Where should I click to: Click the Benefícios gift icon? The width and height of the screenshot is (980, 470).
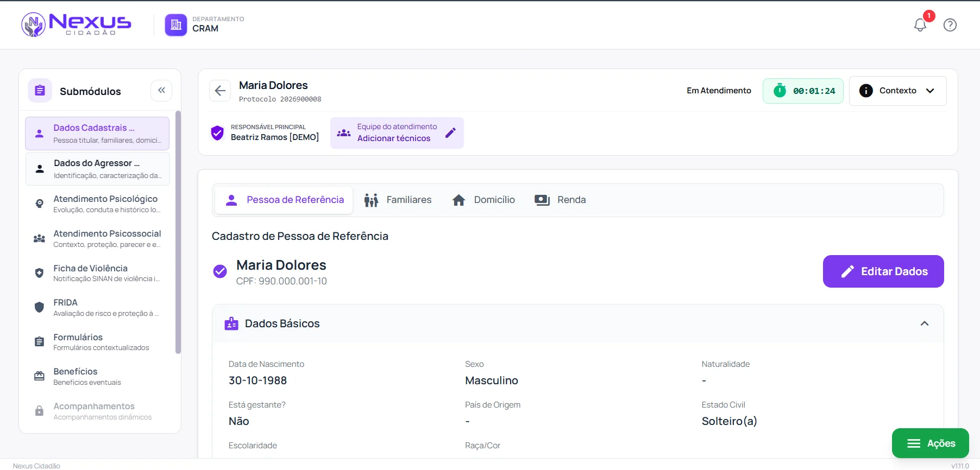click(x=39, y=376)
